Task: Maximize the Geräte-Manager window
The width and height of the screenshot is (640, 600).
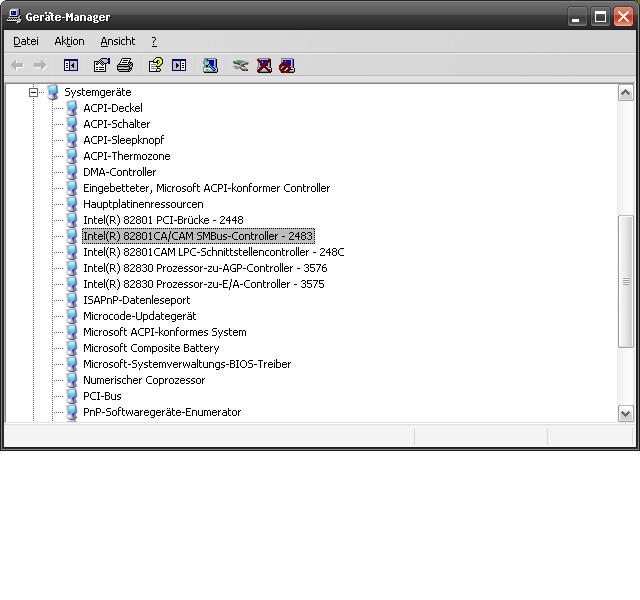Action: pos(600,17)
